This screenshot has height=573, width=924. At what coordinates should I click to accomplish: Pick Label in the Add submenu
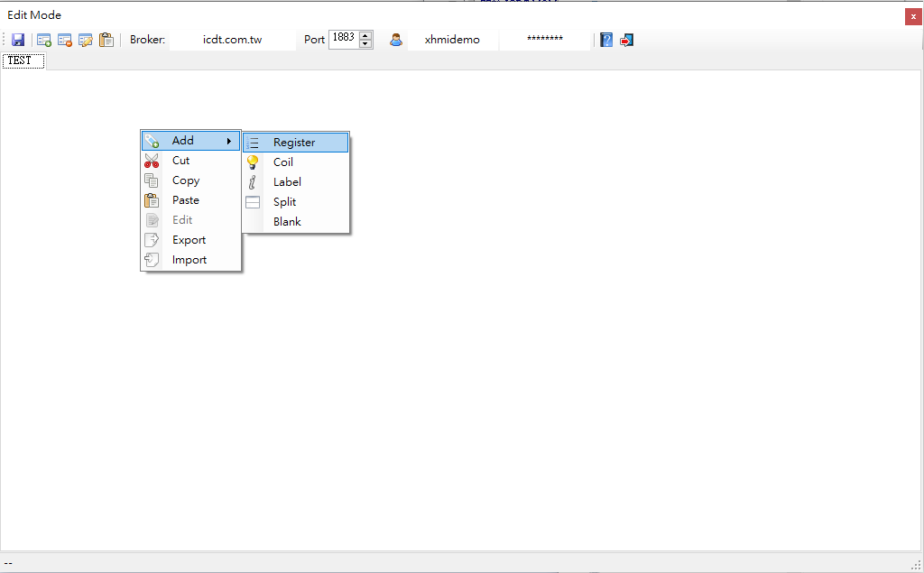click(287, 182)
